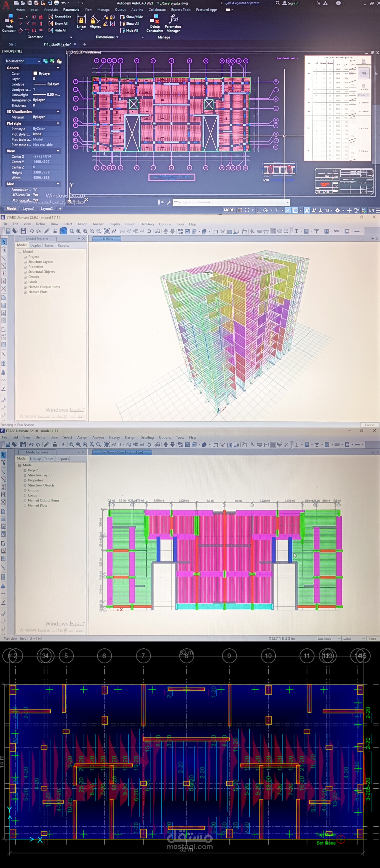
Task: Toggle Ortho mode in AutoCAD status bar
Action: click(x=259, y=210)
